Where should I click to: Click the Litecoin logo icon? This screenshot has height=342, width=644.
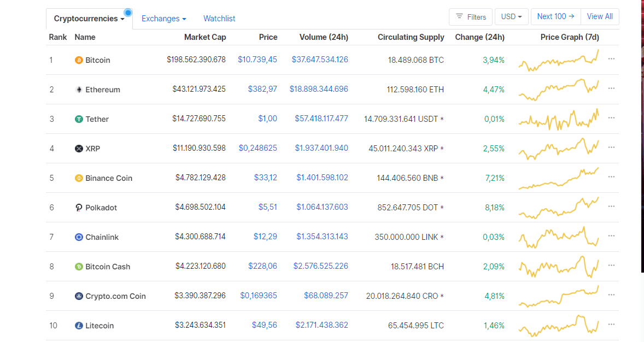79,326
